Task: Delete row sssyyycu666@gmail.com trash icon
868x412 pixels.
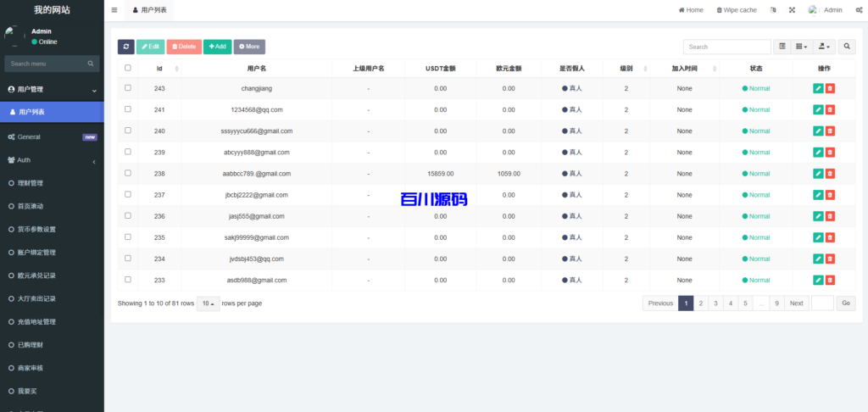Action: pyautogui.click(x=830, y=131)
